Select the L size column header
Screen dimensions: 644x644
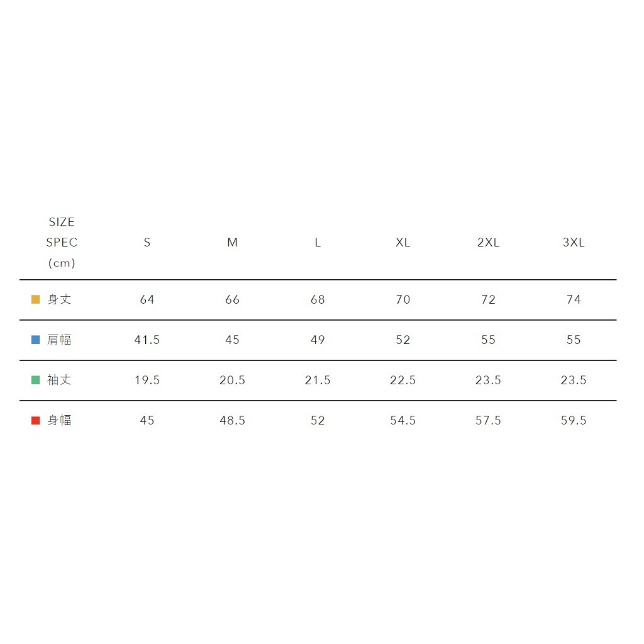coord(318,243)
